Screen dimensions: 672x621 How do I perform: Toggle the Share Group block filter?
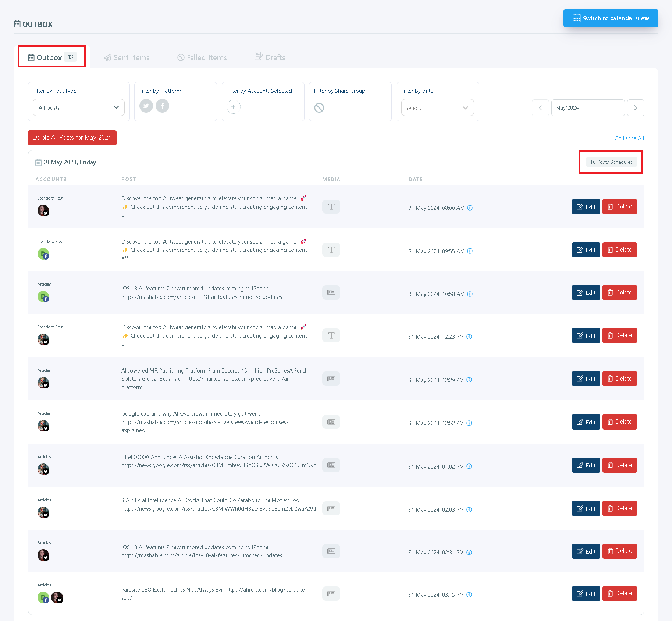click(320, 108)
